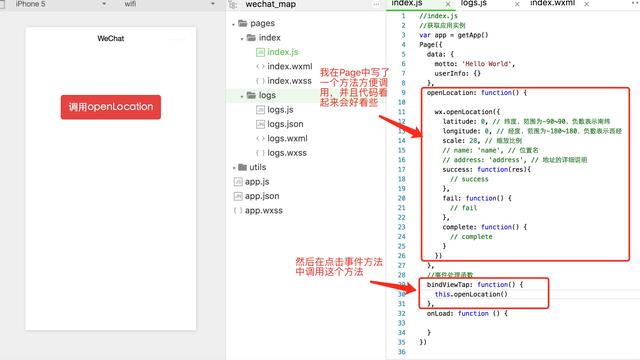Select the index folder icon
Viewport: 640px width, 360px height.
click(x=251, y=38)
